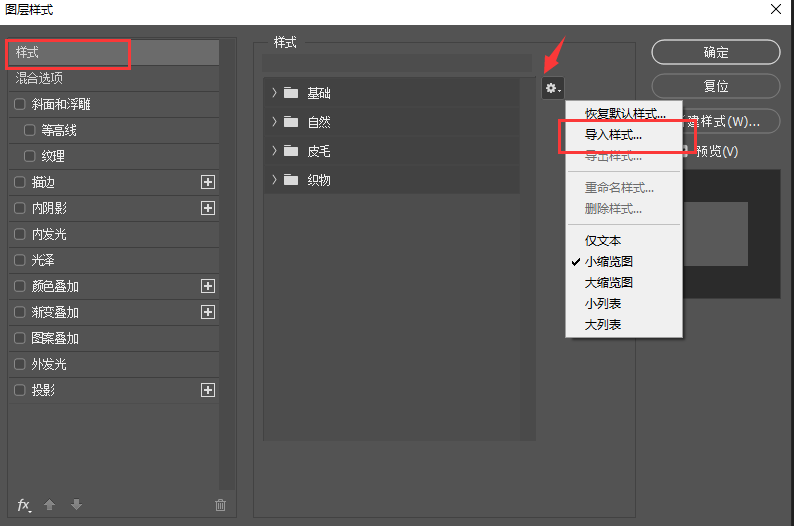
Task: Enable the 内发光 checkbox
Action: (20, 234)
